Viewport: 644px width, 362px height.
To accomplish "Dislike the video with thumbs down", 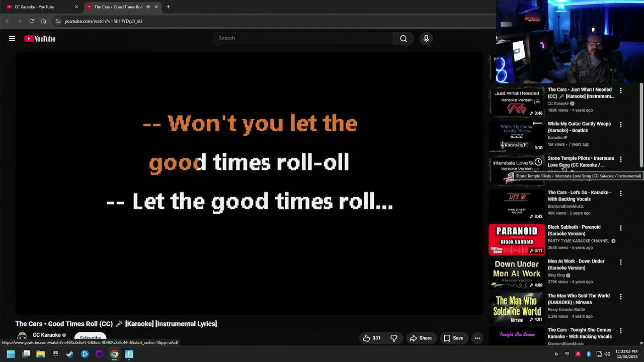I will click(x=394, y=338).
